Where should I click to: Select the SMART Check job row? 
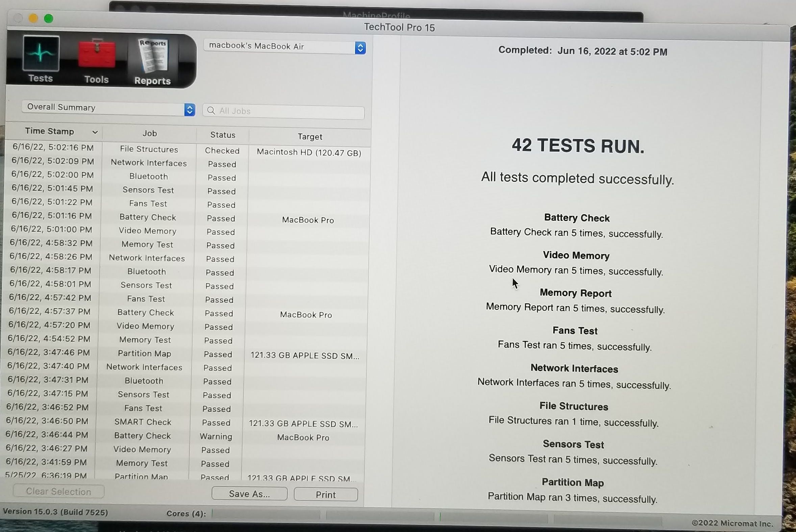pos(143,422)
